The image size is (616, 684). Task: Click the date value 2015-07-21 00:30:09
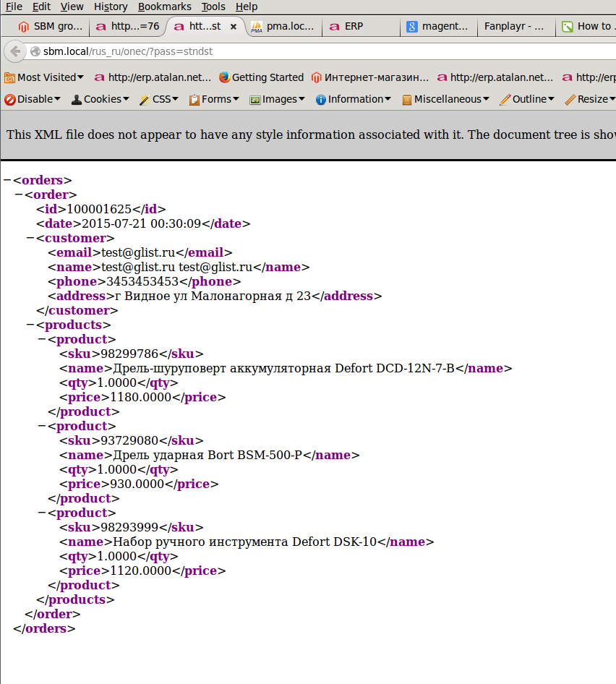pyautogui.click(x=142, y=223)
